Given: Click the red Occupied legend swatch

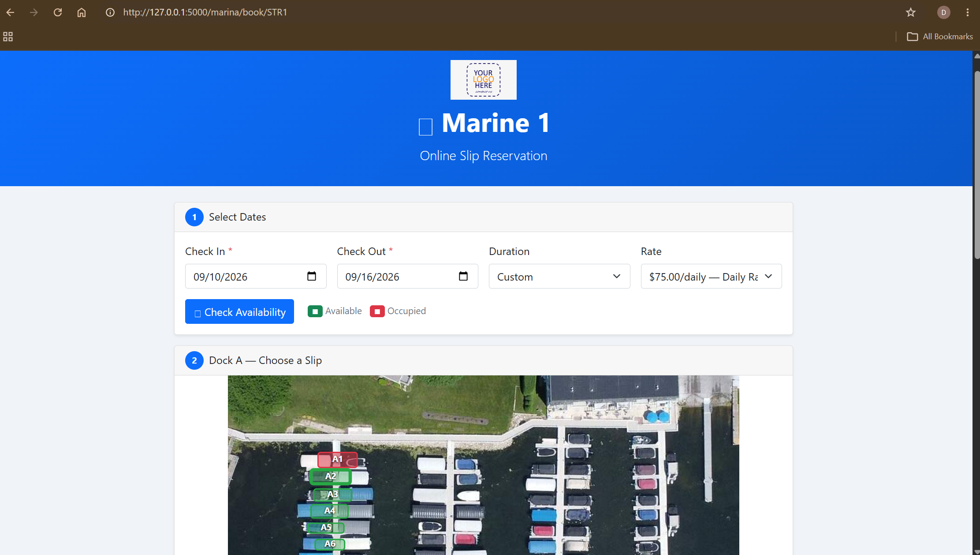Looking at the screenshot, I should pos(377,311).
